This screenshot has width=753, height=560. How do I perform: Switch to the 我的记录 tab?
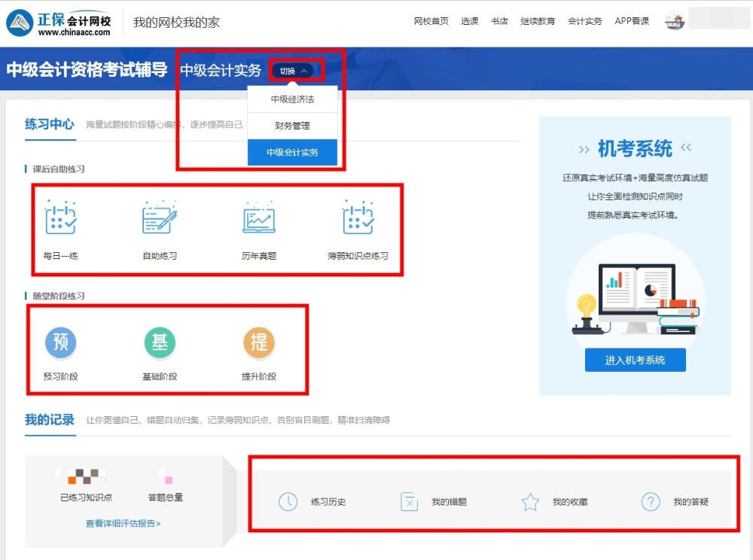[x=50, y=420]
